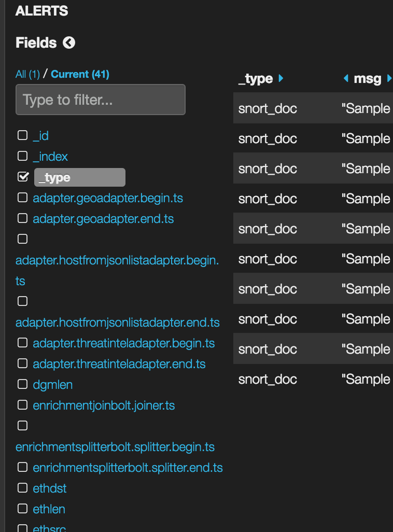Uncheck the _type field checkbox
This screenshot has width=393, height=532.
(x=22, y=177)
